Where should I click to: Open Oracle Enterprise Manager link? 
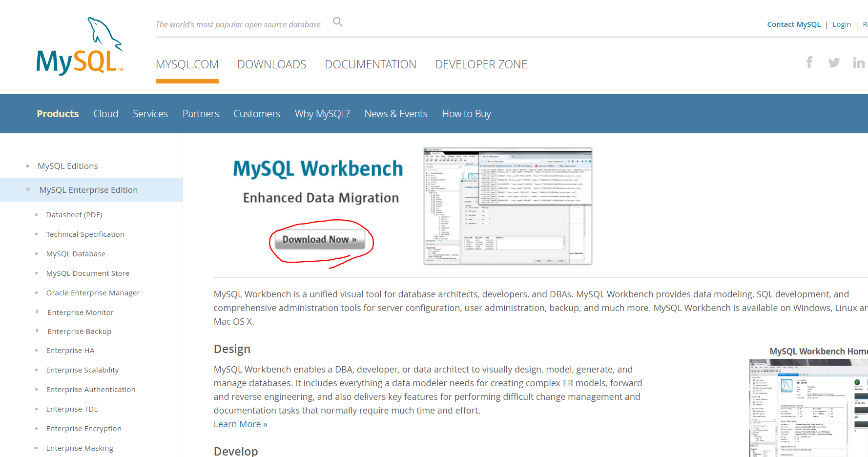click(x=93, y=293)
